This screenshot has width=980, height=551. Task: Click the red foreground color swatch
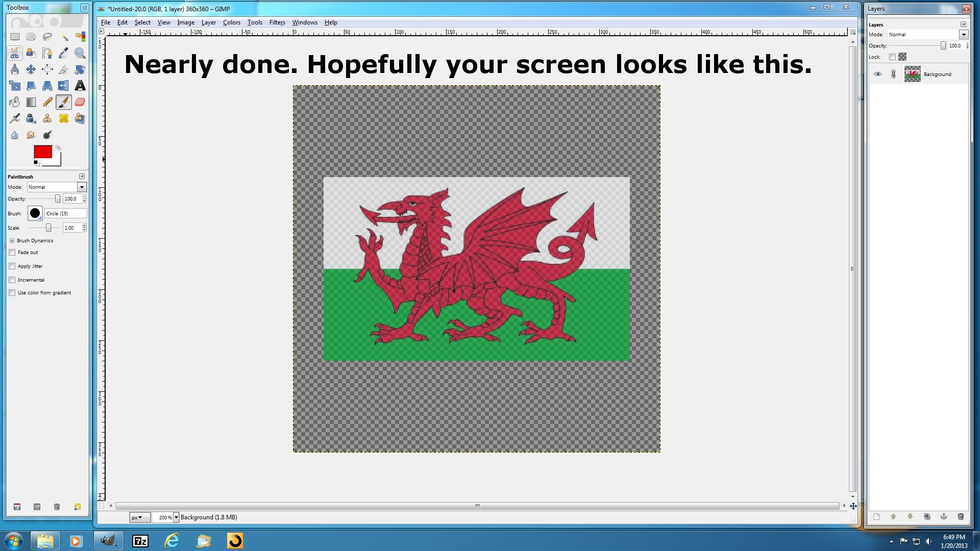(43, 152)
